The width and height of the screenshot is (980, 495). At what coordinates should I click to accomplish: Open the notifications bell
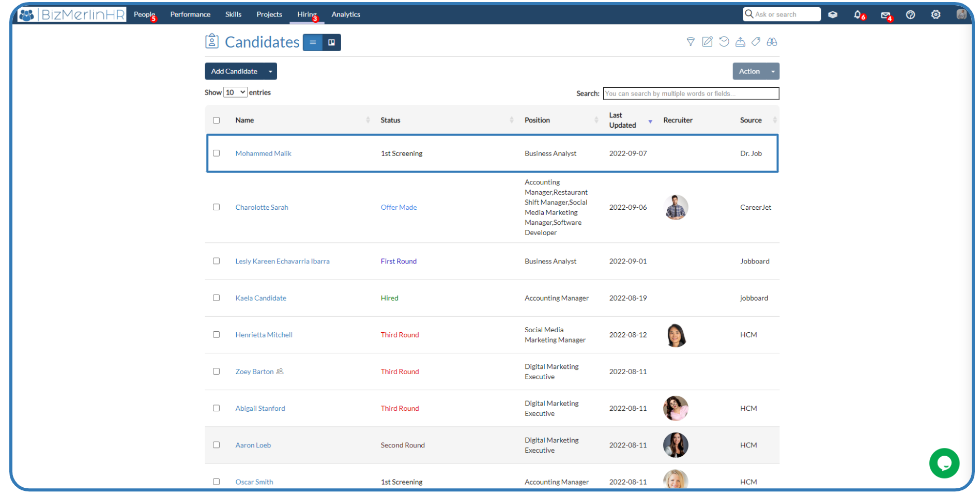(857, 14)
